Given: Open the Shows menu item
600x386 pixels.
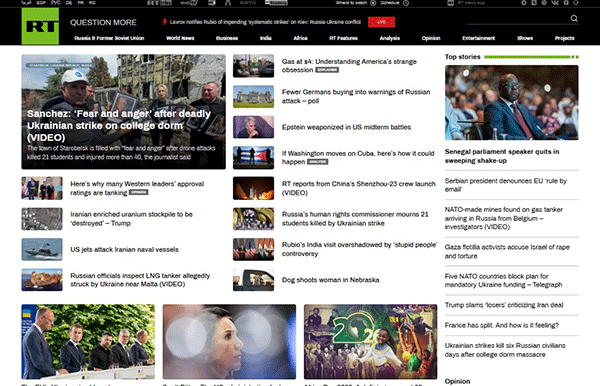Looking at the screenshot, I should click(525, 38).
